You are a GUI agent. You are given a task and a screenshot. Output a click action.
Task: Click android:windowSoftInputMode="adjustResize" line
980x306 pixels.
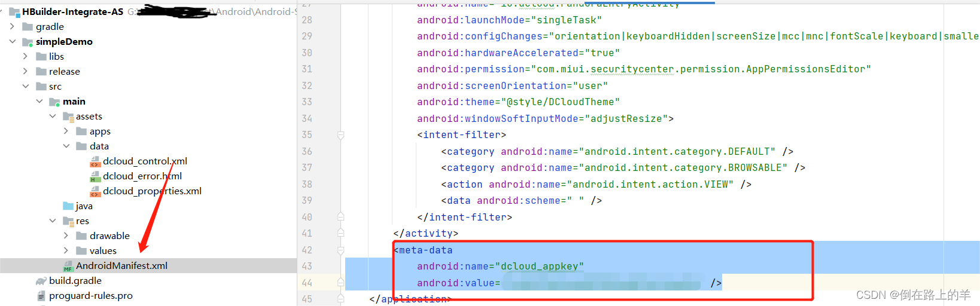pos(545,118)
